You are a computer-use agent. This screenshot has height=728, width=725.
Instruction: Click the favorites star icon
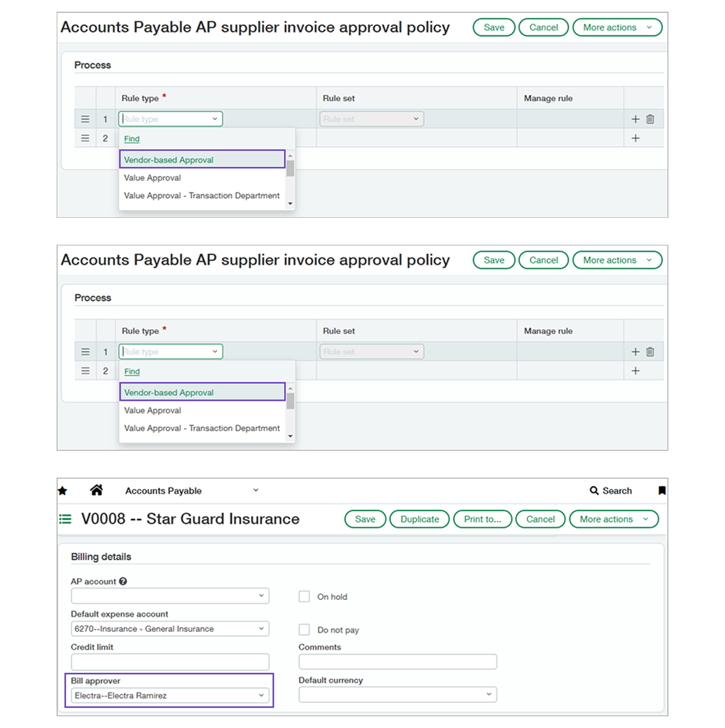point(63,491)
